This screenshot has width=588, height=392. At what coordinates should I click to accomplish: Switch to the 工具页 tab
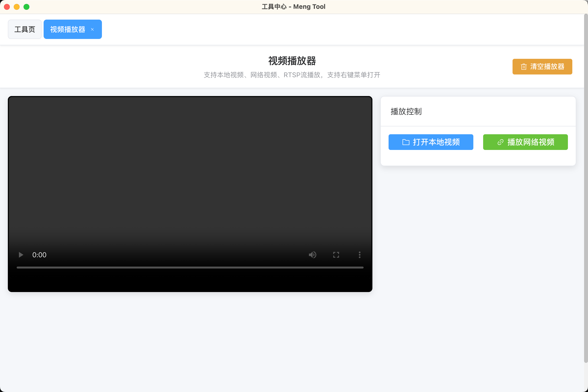point(24,29)
